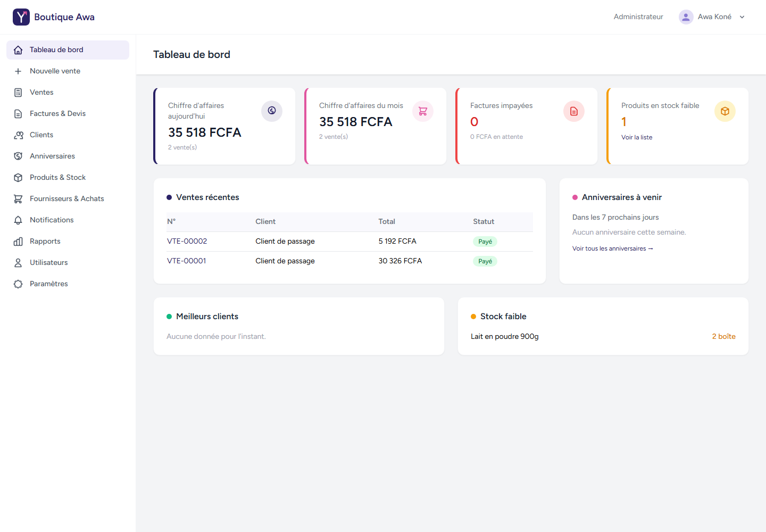Click the package icon on low stock card
766x532 pixels.
[x=725, y=111]
